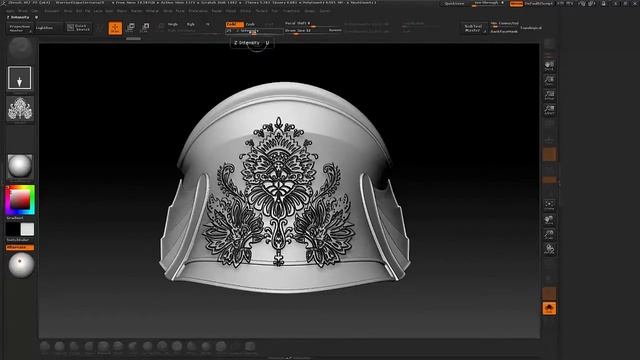Click the SwitchColor button
The image size is (640, 360).
pos(18,240)
